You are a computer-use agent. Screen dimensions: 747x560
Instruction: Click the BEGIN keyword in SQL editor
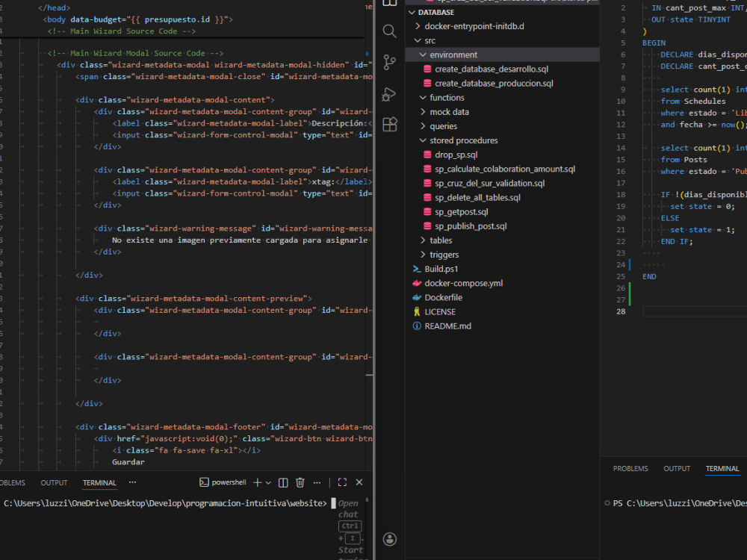click(x=654, y=43)
